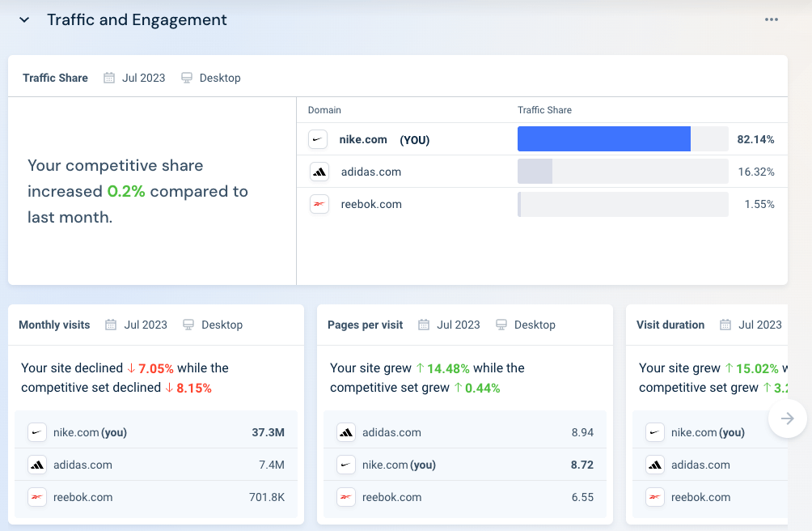Select adidas.com domain in Traffic Share table
Image resolution: width=812 pixels, height=531 pixels.
coord(370,172)
